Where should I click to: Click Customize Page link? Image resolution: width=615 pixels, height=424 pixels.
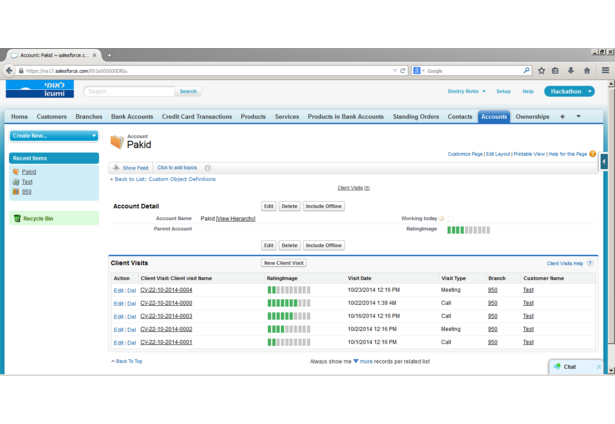[x=465, y=154]
